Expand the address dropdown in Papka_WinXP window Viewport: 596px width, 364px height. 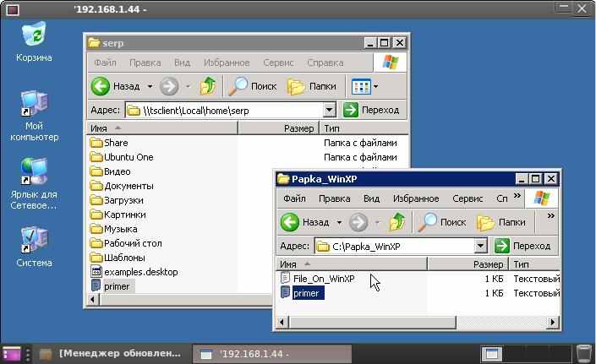click(x=480, y=246)
